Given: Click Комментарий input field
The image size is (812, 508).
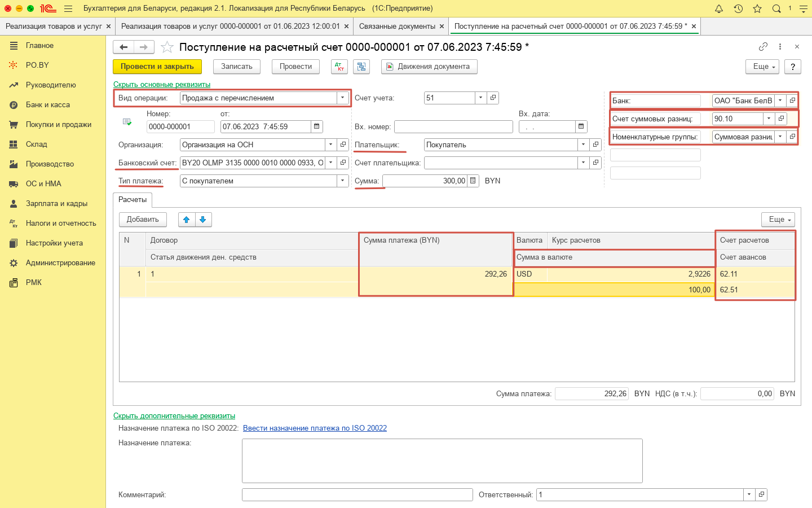Looking at the screenshot, I should point(358,494).
